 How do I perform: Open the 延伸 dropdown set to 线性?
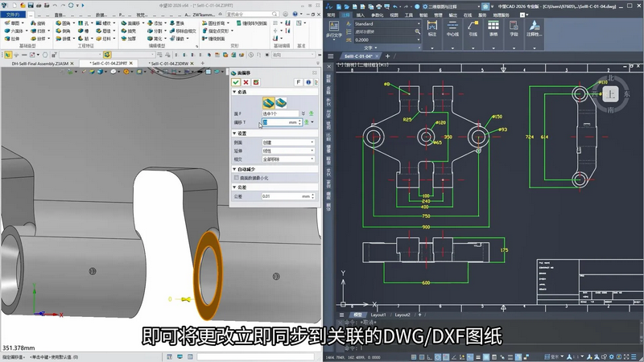(x=288, y=150)
